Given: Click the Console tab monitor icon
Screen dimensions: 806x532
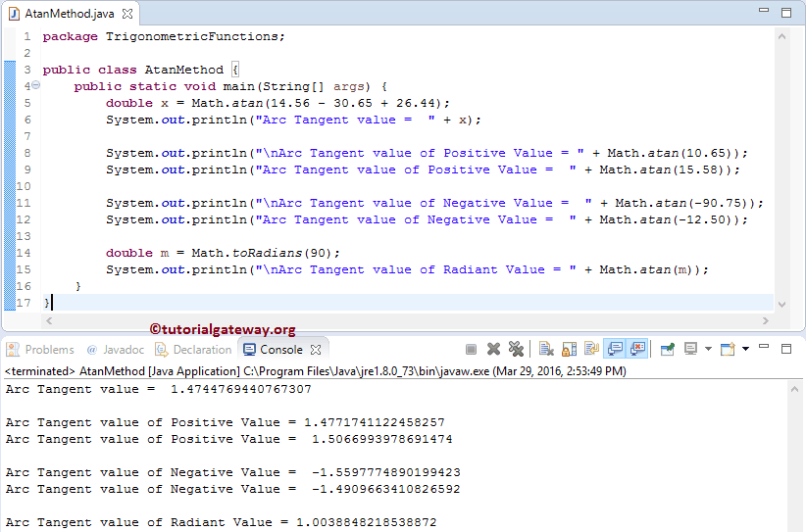Looking at the screenshot, I should click(x=249, y=350).
